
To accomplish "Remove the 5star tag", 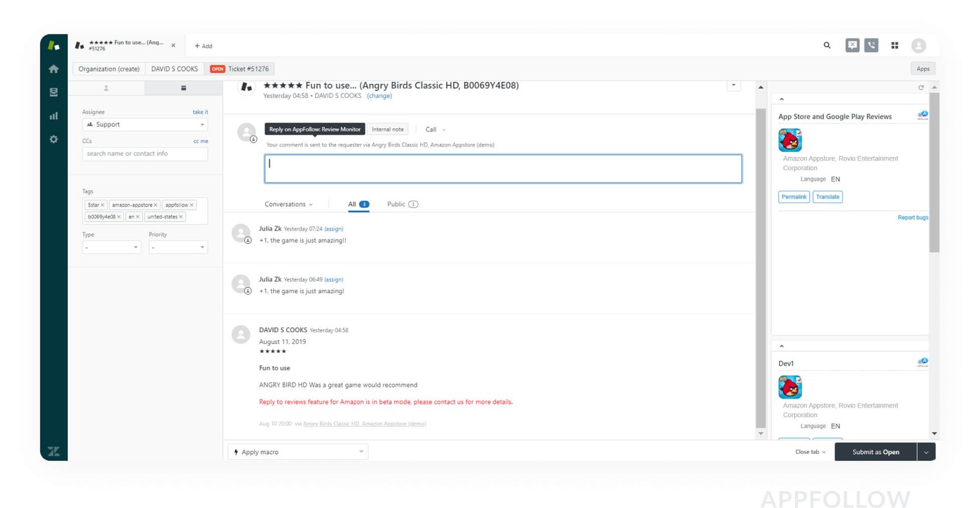I will pyautogui.click(x=102, y=205).
